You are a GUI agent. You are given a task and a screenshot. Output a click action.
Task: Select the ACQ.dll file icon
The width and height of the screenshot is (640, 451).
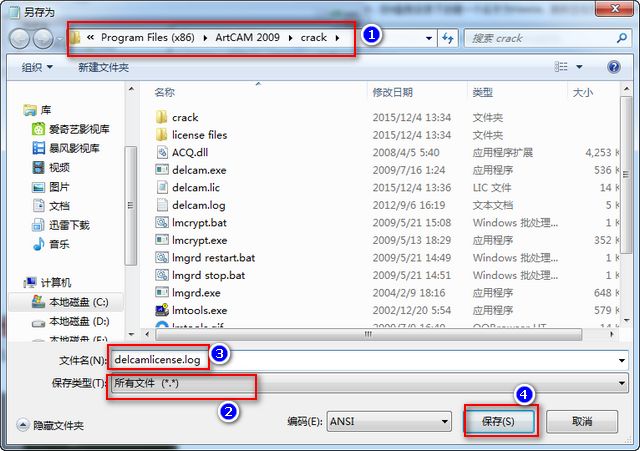click(x=162, y=152)
